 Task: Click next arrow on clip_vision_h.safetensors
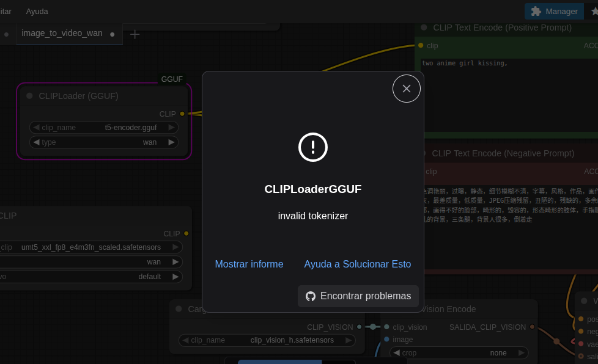click(349, 340)
